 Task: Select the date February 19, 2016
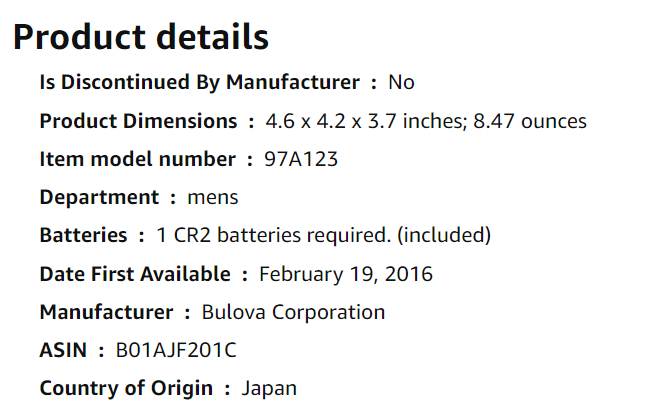click(x=346, y=274)
